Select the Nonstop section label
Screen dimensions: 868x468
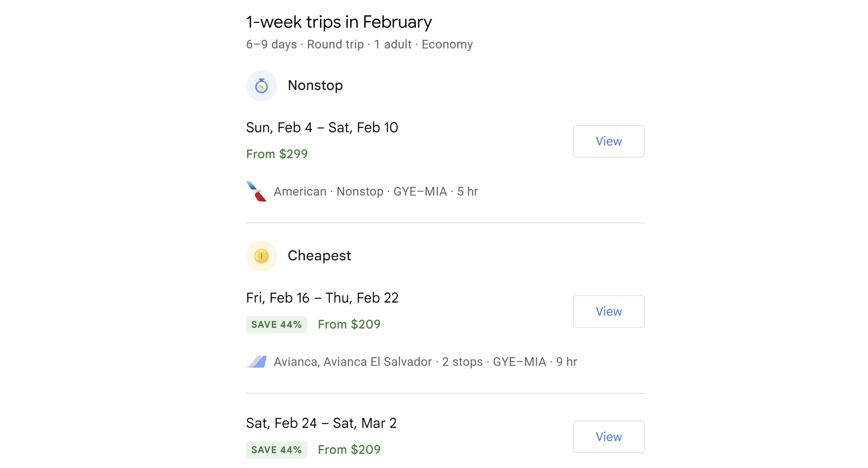pos(315,85)
